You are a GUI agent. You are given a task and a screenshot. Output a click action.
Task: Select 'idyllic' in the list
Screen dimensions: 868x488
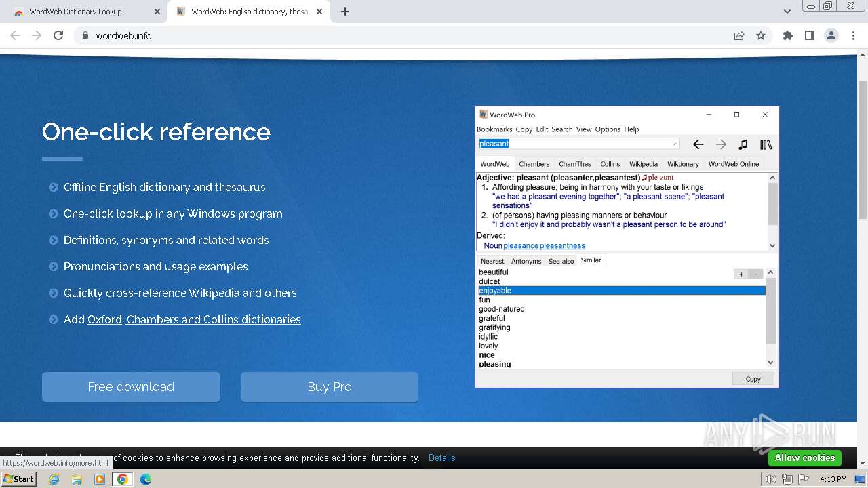pos(488,337)
